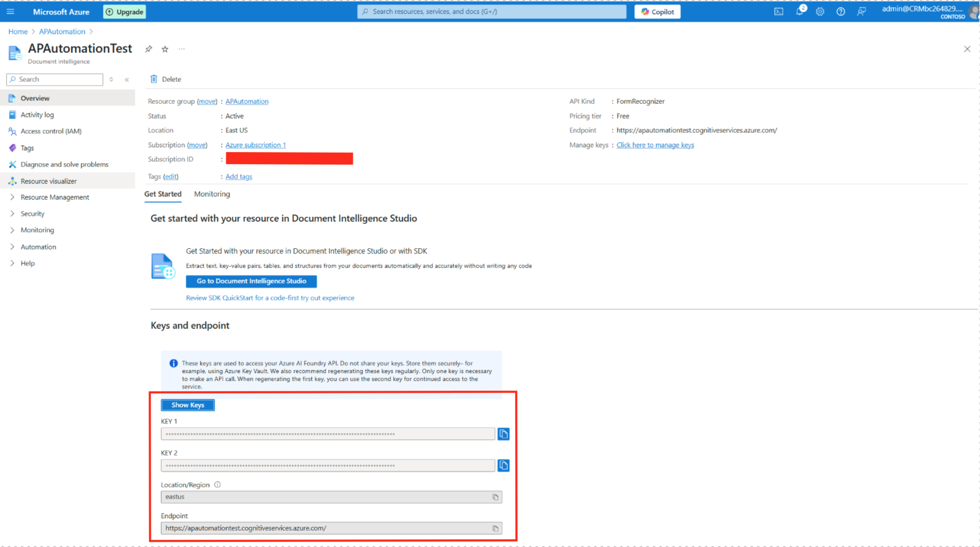This screenshot has width=980, height=547.
Task: Click here to manage keys link
Action: 655,145
